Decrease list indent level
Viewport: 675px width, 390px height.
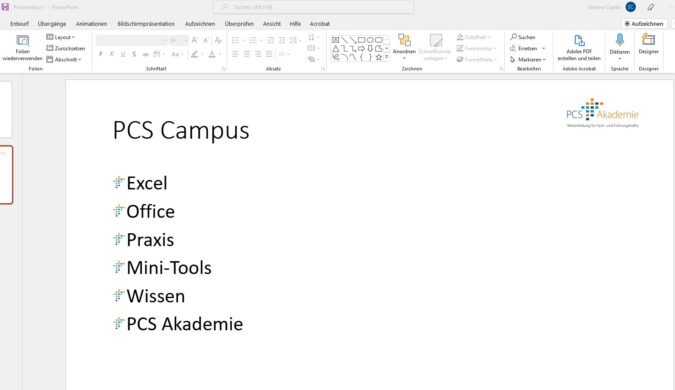point(270,40)
